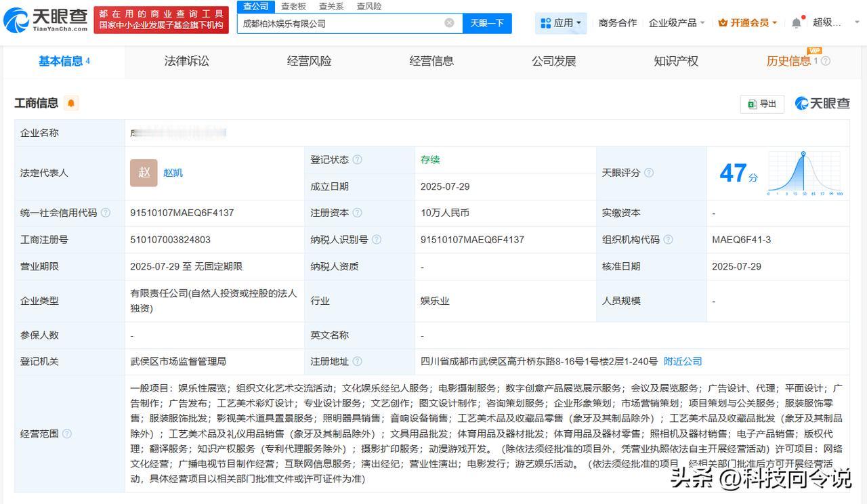Click registration number 510107003824803
Viewport: 867px width, 504px height.
point(170,240)
